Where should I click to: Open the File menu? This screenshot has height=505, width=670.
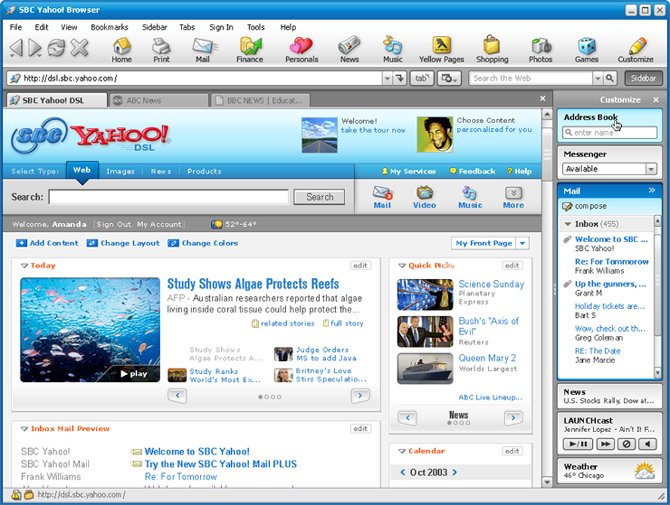pos(16,27)
